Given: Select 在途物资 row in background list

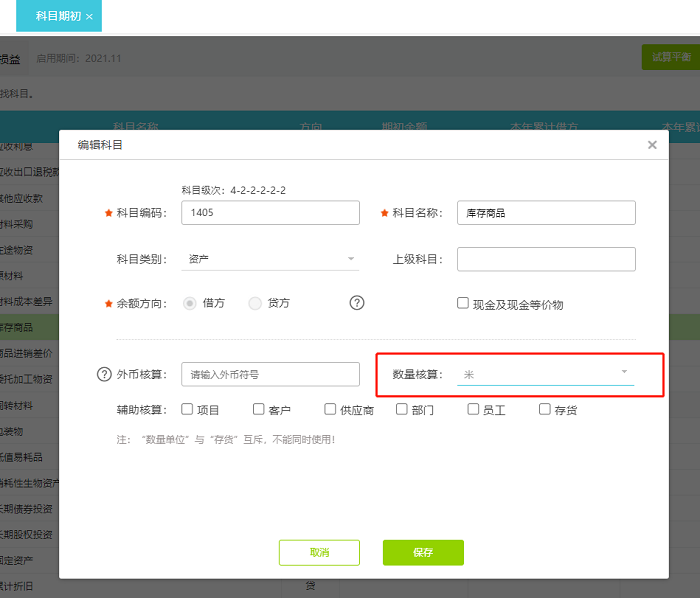Looking at the screenshot, I should tap(29, 249).
